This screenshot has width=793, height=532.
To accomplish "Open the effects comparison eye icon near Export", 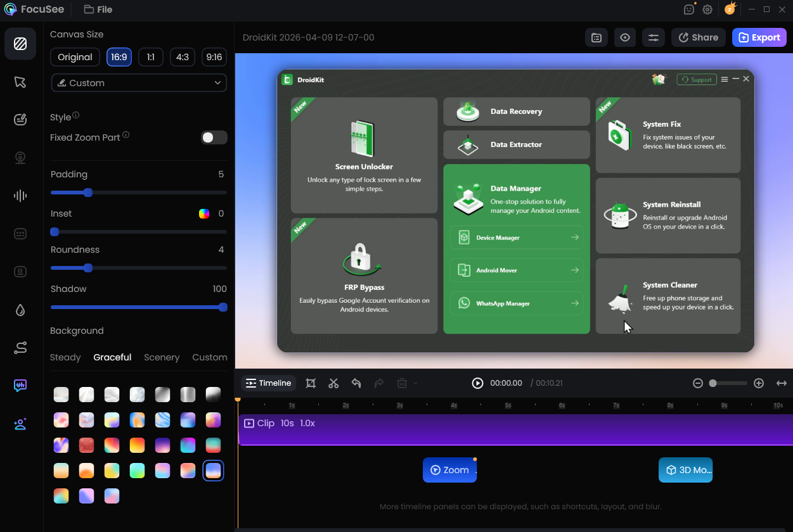I will pos(624,37).
